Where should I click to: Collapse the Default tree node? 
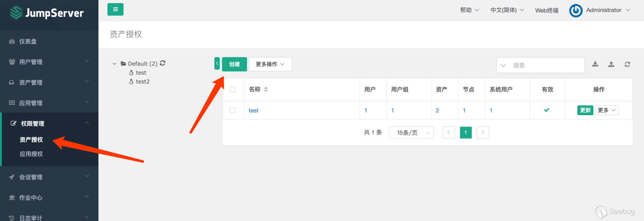click(114, 64)
